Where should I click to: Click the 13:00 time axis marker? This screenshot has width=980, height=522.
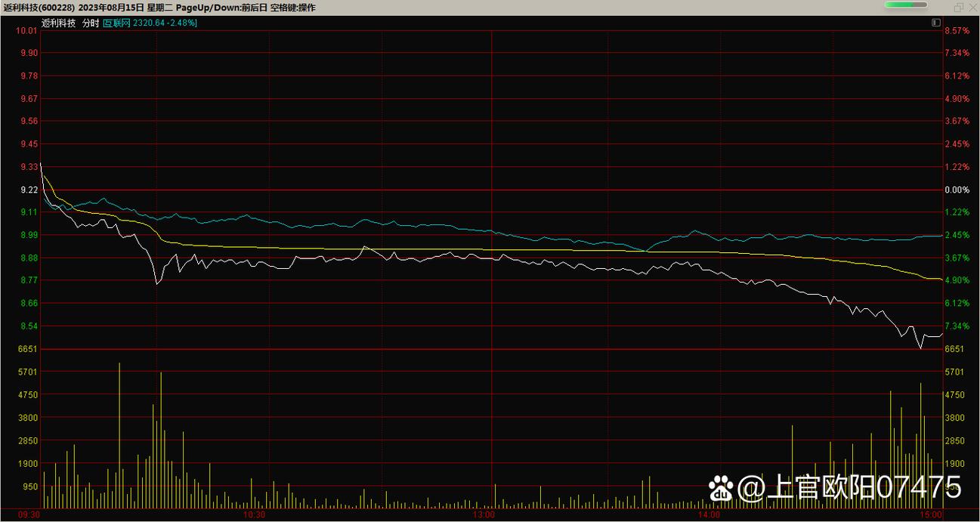(483, 514)
